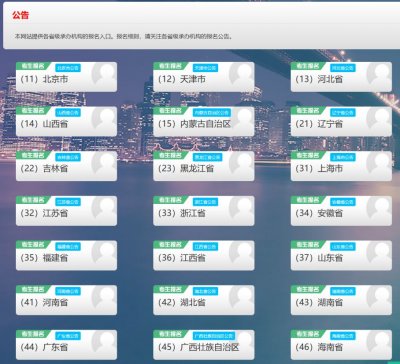Select the (41) 河南省 registration entry
This screenshot has height=364, width=400.
point(66,300)
